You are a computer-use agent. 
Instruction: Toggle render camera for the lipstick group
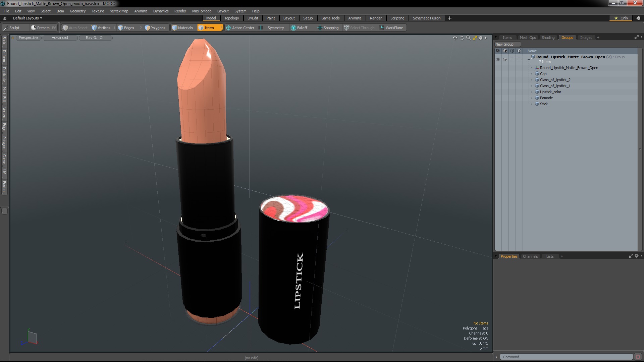(505, 59)
